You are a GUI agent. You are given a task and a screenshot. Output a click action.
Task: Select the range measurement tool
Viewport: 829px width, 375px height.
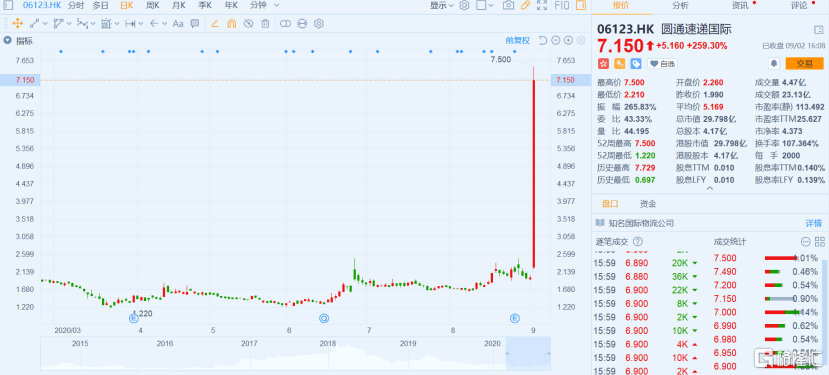130,23
